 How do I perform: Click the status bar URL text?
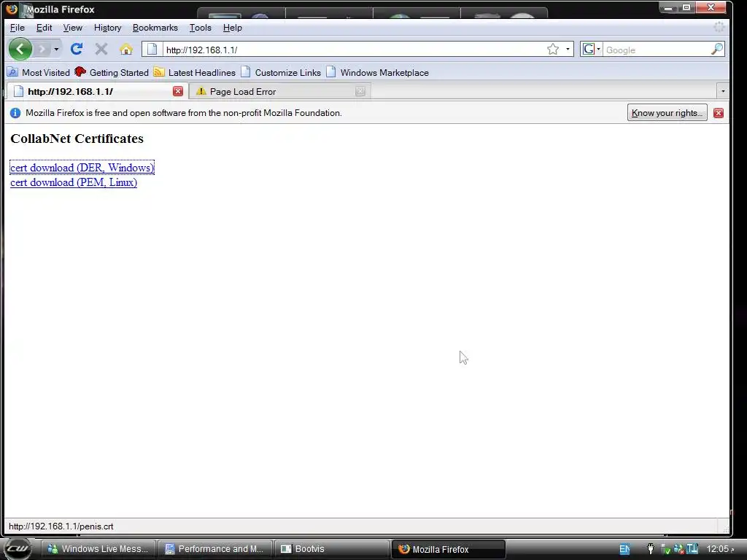click(61, 526)
